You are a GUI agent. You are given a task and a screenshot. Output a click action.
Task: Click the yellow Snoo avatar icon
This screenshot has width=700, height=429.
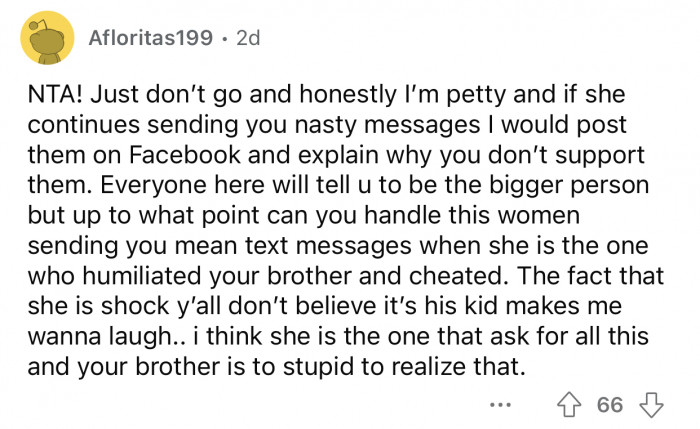[x=44, y=40]
